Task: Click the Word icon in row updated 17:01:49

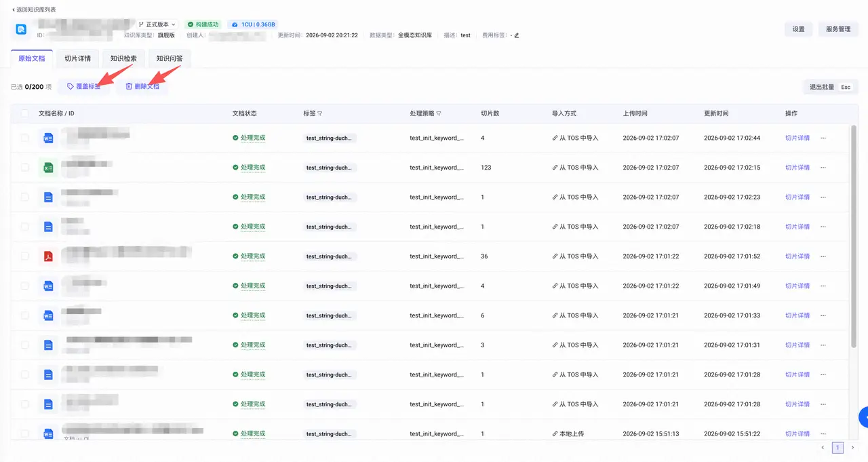Action: [48, 286]
